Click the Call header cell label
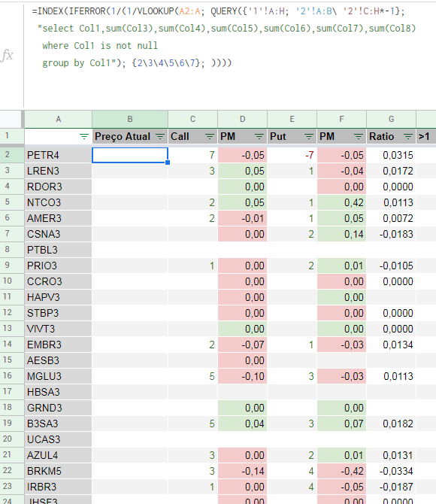This screenshot has width=436, height=504. tap(180, 137)
